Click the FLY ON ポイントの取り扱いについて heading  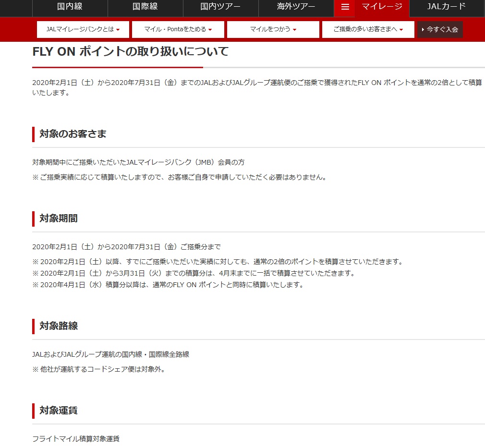coord(131,51)
